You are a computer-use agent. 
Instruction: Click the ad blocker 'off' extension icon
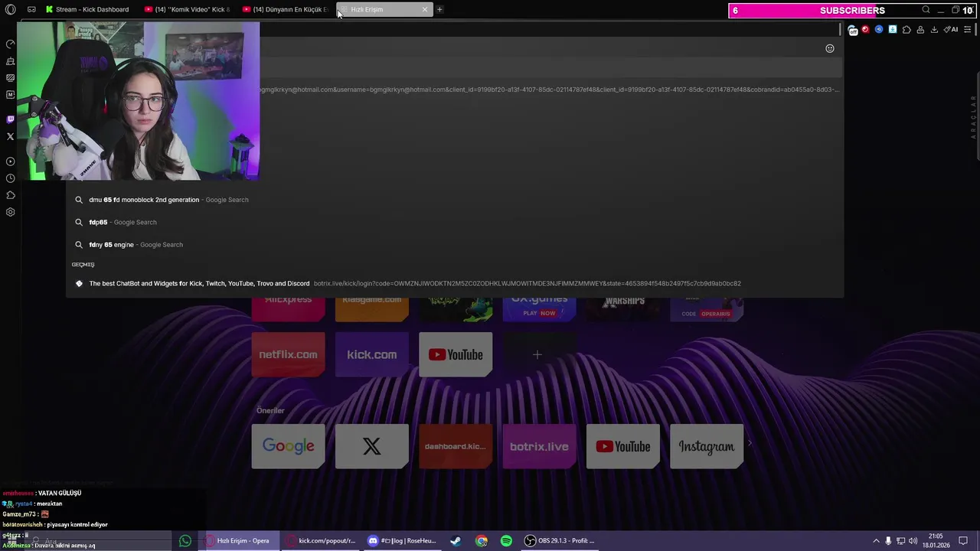coord(853,30)
